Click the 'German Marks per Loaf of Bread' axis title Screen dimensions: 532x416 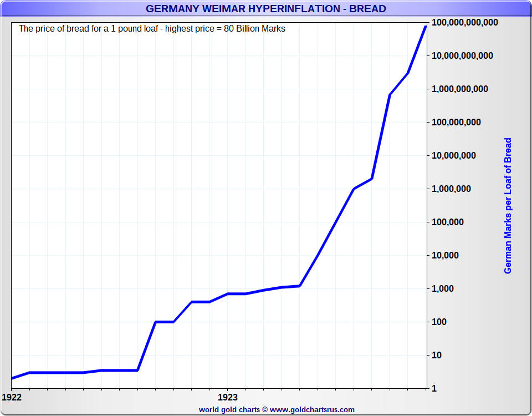508,206
